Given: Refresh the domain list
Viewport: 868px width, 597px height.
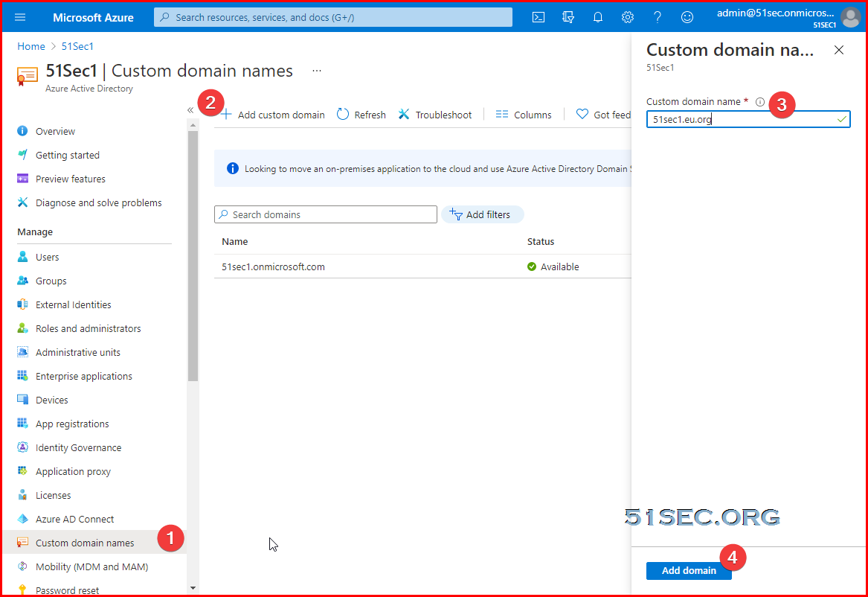Looking at the screenshot, I should pos(361,115).
